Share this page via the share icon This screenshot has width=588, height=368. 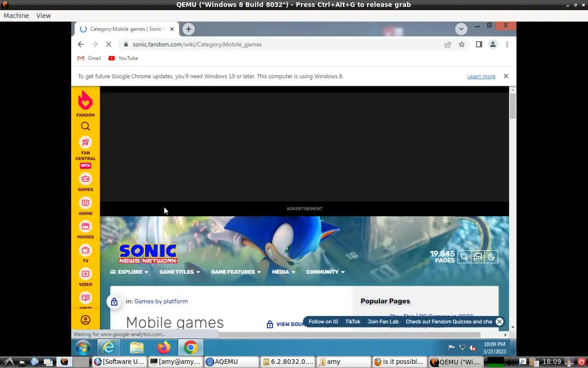pyautogui.click(x=447, y=45)
